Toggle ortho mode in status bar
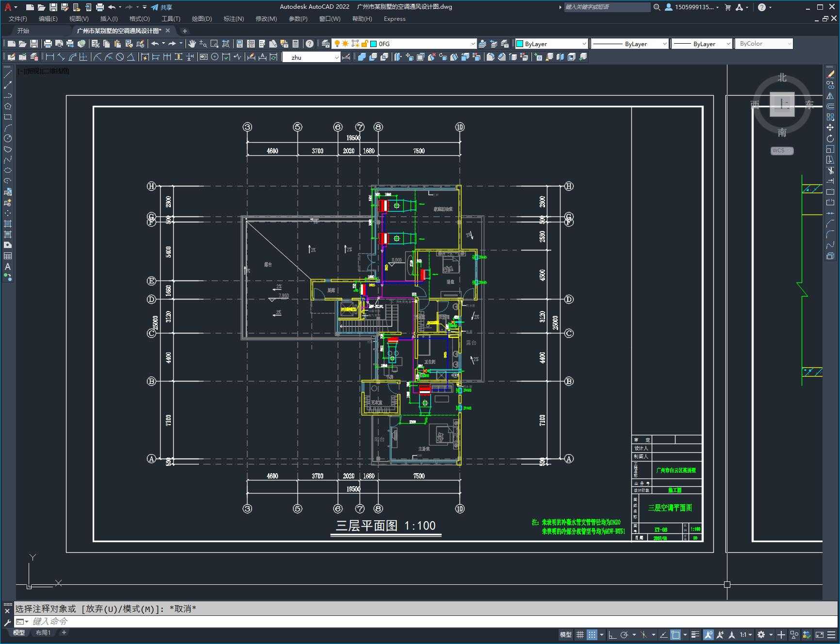 (612, 634)
